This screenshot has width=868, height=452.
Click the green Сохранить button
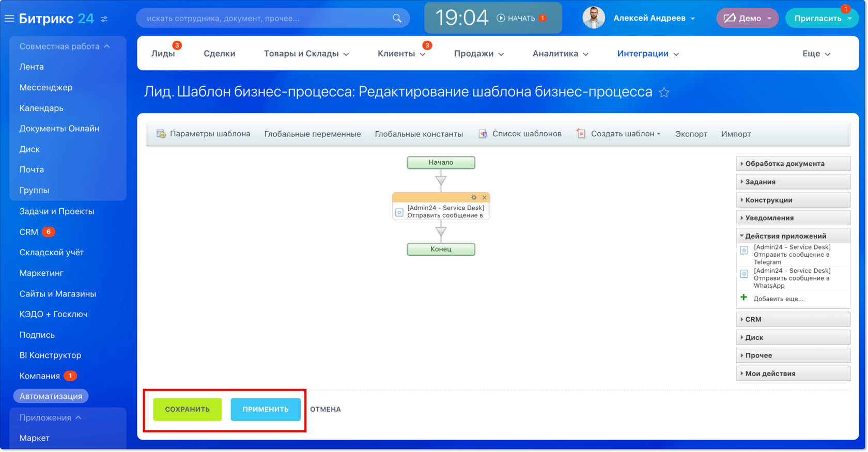coord(188,409)
